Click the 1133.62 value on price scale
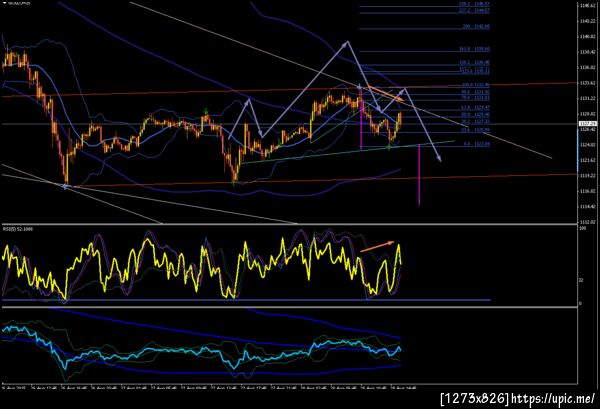The height and width of the screenshot is (409, 600). point(588,83)
